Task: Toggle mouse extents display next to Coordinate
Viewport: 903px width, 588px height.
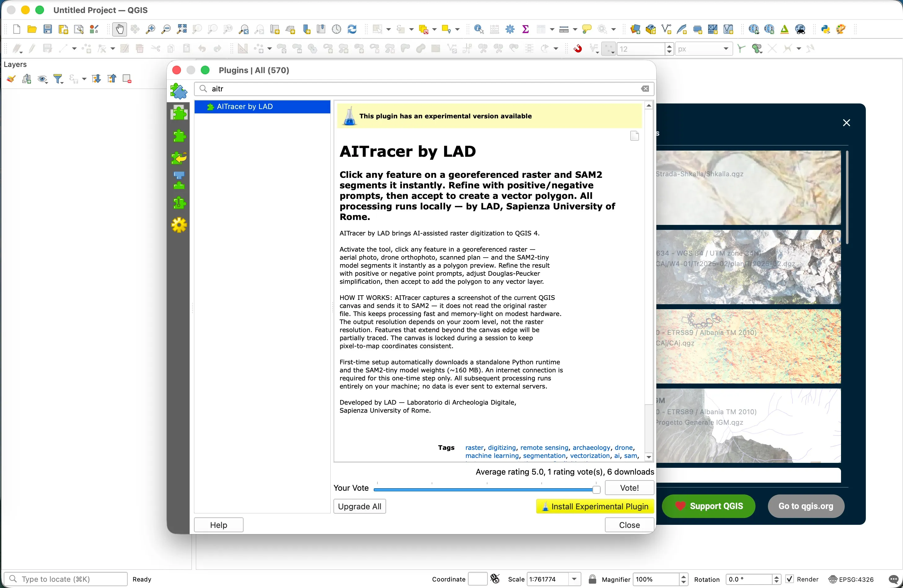Action: 495,578
